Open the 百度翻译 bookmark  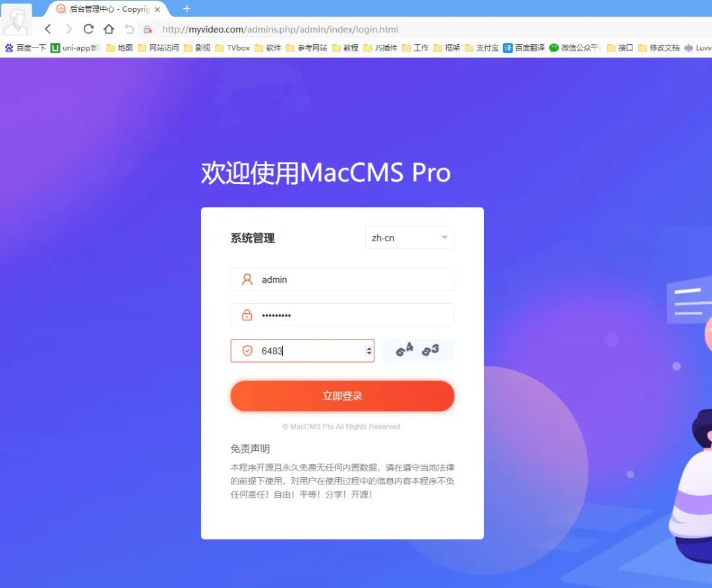tap(524, 47)
